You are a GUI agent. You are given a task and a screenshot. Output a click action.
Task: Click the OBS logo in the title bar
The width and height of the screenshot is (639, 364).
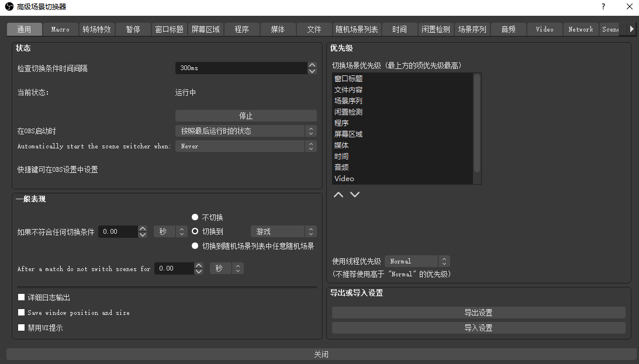[x=9, y=6]
